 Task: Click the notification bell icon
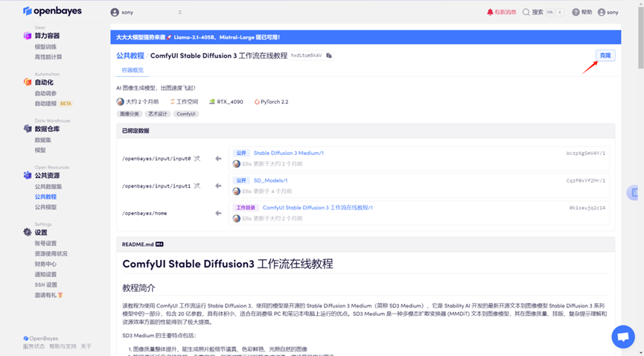pos(490,13)
